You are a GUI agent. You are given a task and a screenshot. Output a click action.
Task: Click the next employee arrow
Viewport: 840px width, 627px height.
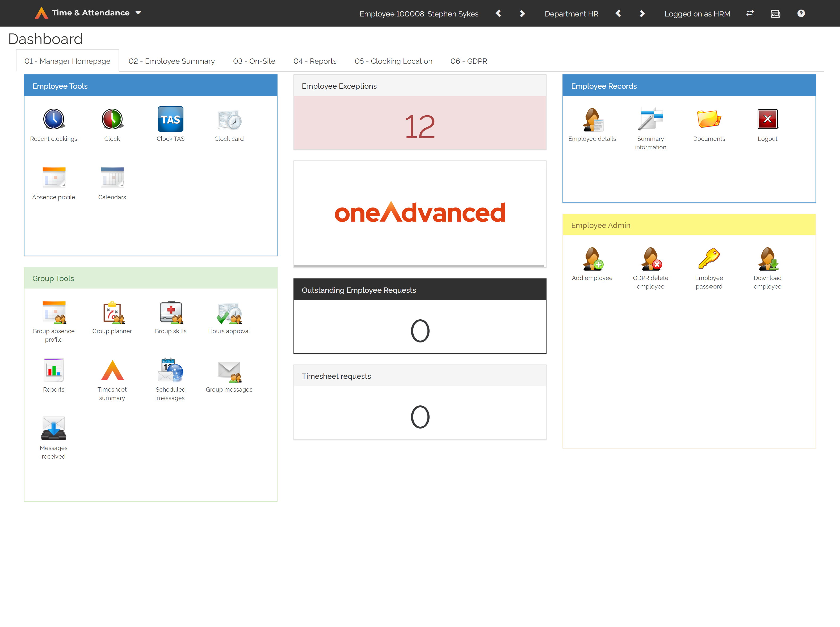522,13
